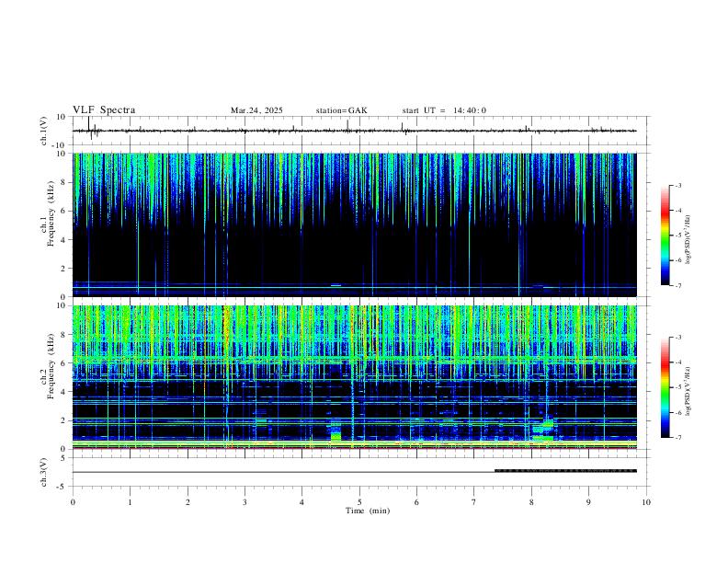Click time axis tick "1"
This screenshot has height=563, width=728.
click(130, 502)
